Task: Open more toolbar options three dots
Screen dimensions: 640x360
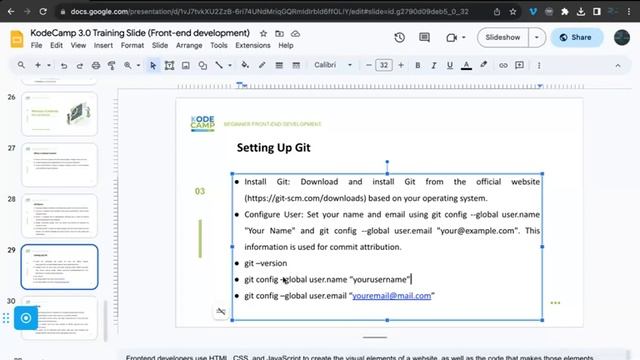Action: click(539, 65)
